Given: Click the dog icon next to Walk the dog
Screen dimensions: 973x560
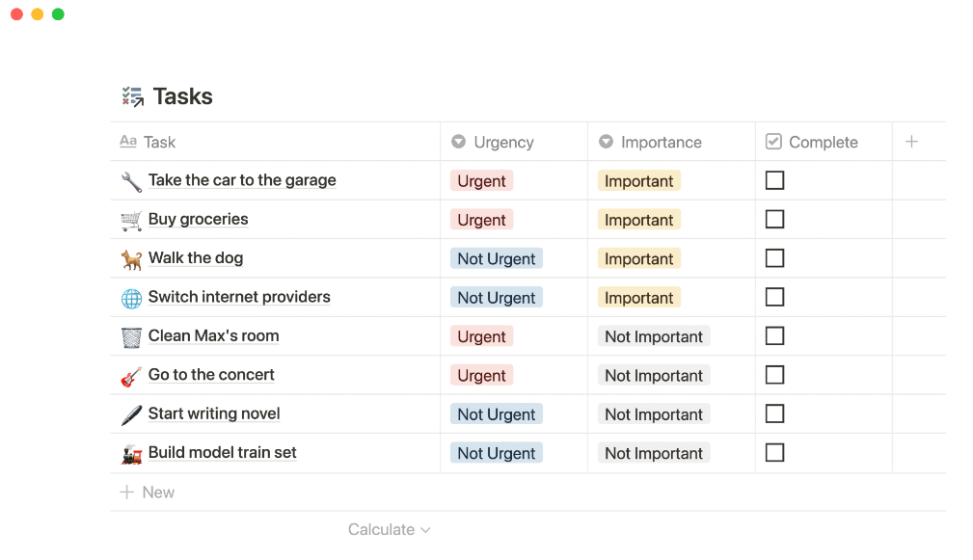Looking at the screenshot, I should [x=132, y=258].
